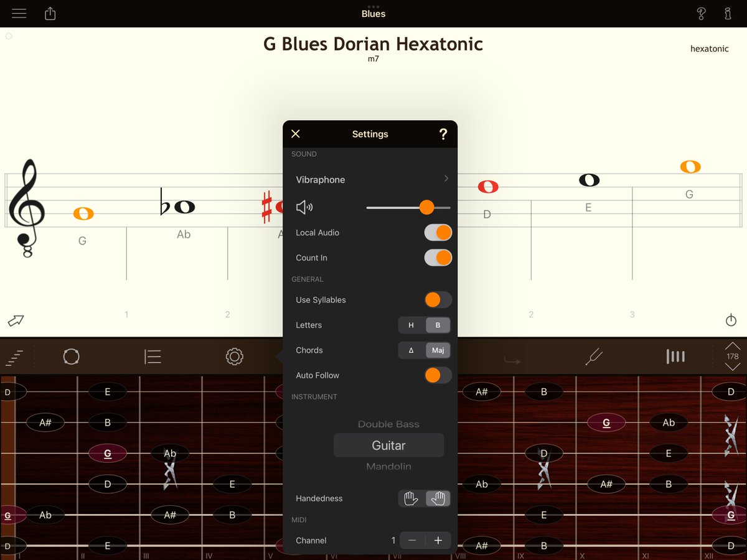This screenshot has height=560, width=747.
Task: Tap the settings gear icon in toolbar
Action: [234, 357]
